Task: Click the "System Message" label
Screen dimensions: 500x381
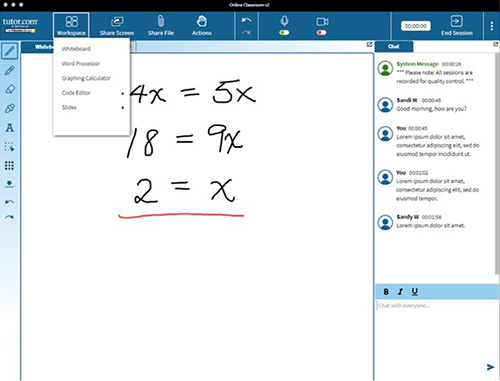Action: tap(417, 64)
